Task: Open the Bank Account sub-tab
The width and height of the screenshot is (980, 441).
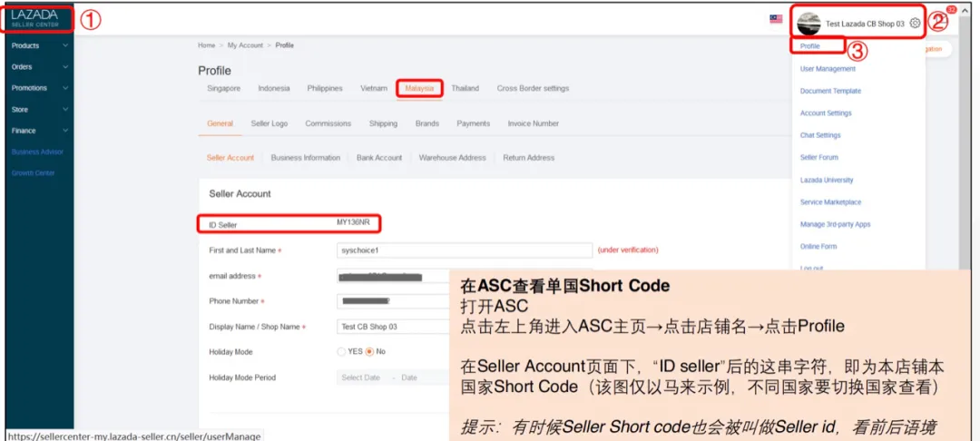Action: tap(379, 158)
